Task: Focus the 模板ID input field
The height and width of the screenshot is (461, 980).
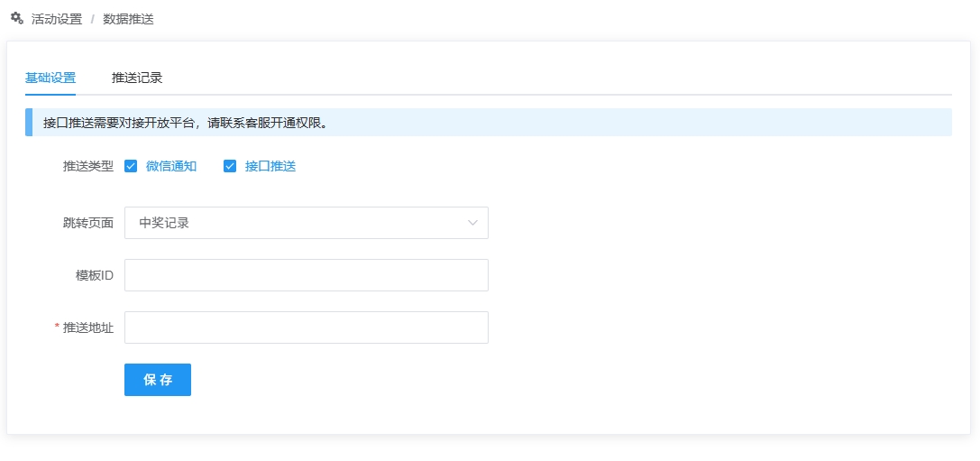Action: pyautogui.click(x=307, y=275)
